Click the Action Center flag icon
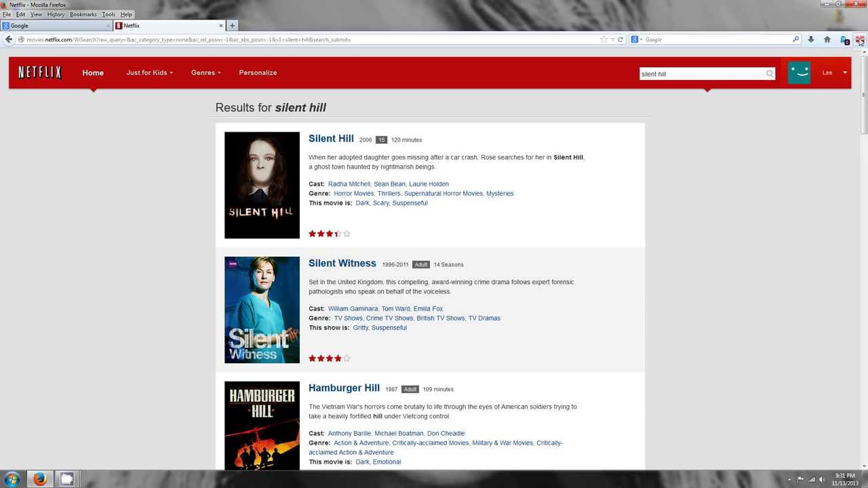This screenshot has width=868, height=488. click(x=800, y=479)
